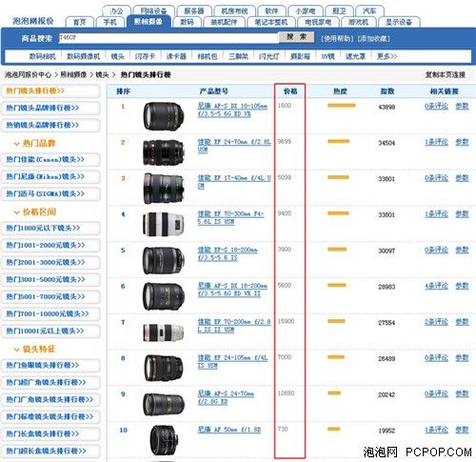Switch to the 手机 tab
The width and height of the screenshot is (476, 462).
[x=109, y=22]
